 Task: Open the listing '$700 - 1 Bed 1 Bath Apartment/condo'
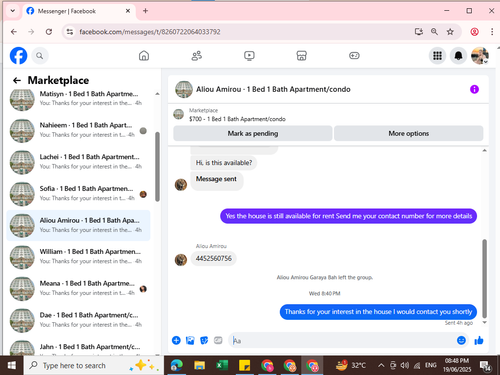pyautogui.click(x=237, y=119)
